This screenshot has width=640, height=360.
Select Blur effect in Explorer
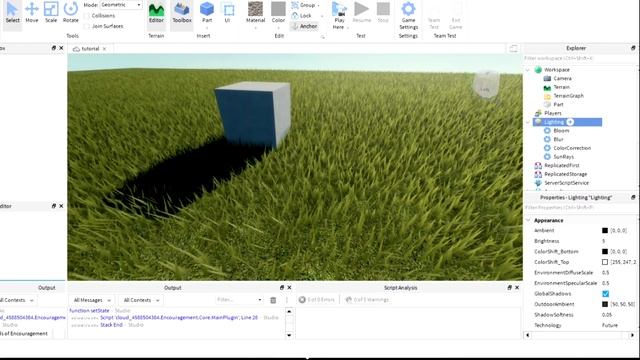(x=558, y=139)
